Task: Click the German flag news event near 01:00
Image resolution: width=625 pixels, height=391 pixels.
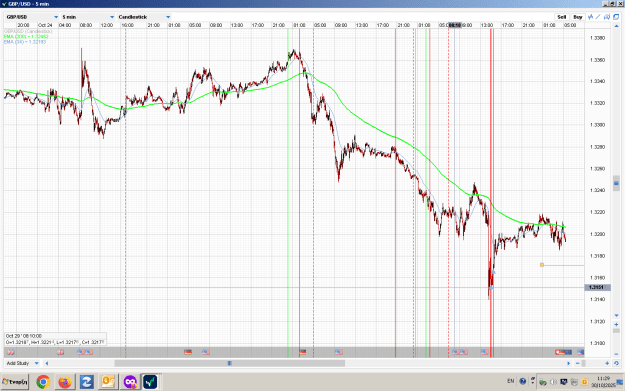Action: tap(303, 352)
